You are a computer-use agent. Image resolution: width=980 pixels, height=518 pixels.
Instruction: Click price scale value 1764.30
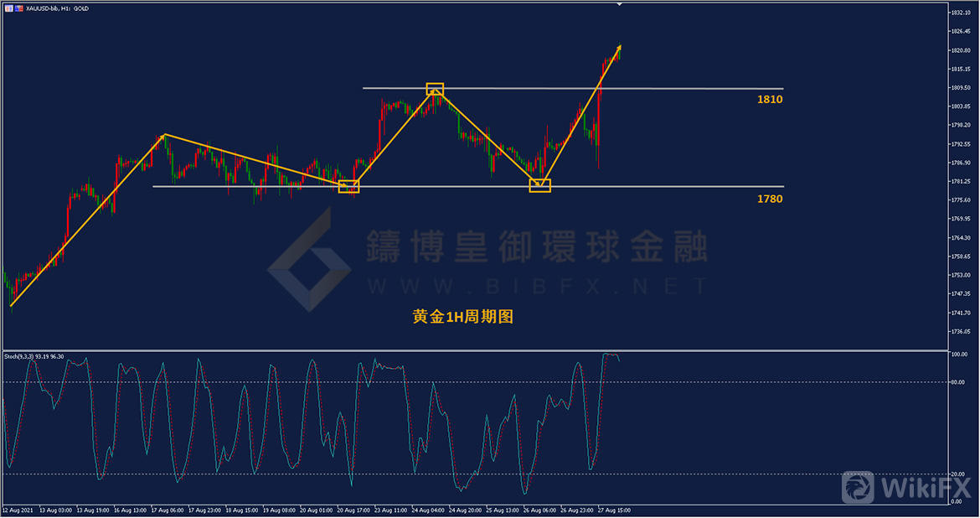coord(960,238)
